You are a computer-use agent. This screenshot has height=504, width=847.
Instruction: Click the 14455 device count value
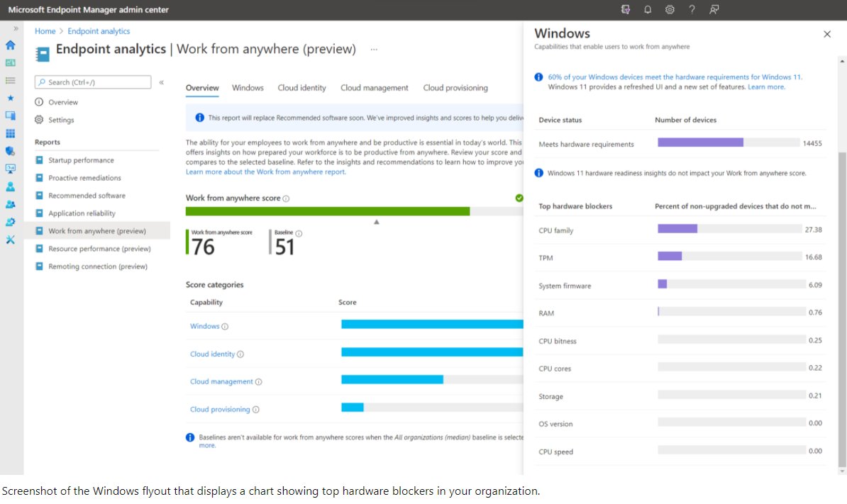coord(812,143)
